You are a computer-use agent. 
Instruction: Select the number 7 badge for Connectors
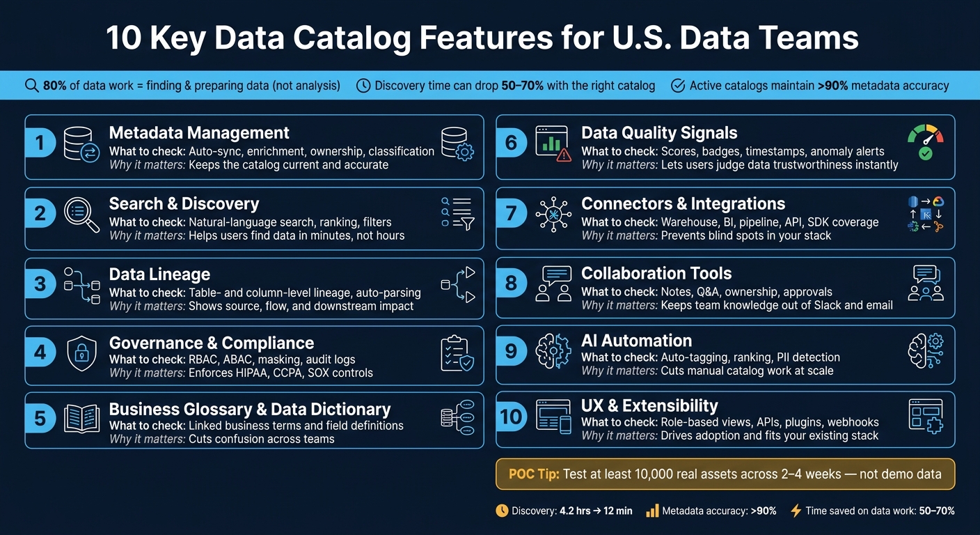pos(512,212)
